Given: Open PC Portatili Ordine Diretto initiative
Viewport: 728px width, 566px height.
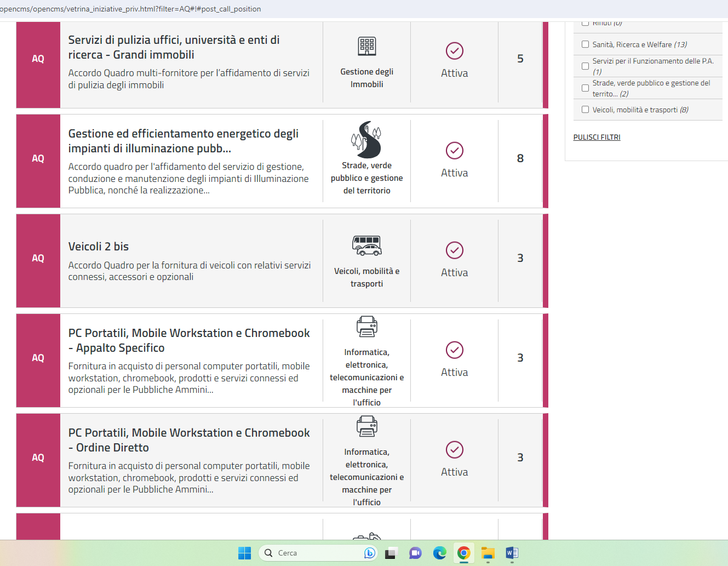Looking at the screenshot, I should click(189, 440).
